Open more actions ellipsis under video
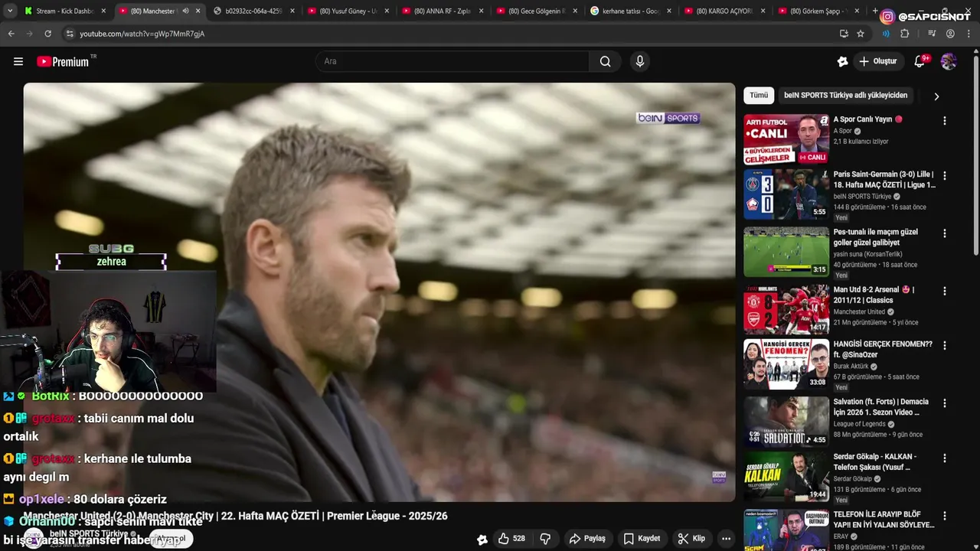Viewport: 980px width, 551px height. (x=726, y=539)
